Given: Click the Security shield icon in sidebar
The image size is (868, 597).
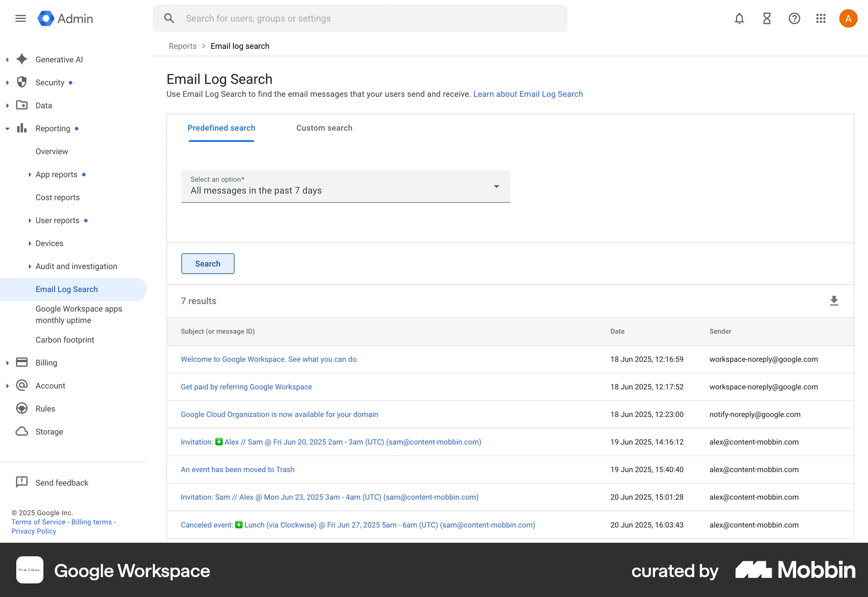Looking at the screenshot, I should [x=22, y=82].
